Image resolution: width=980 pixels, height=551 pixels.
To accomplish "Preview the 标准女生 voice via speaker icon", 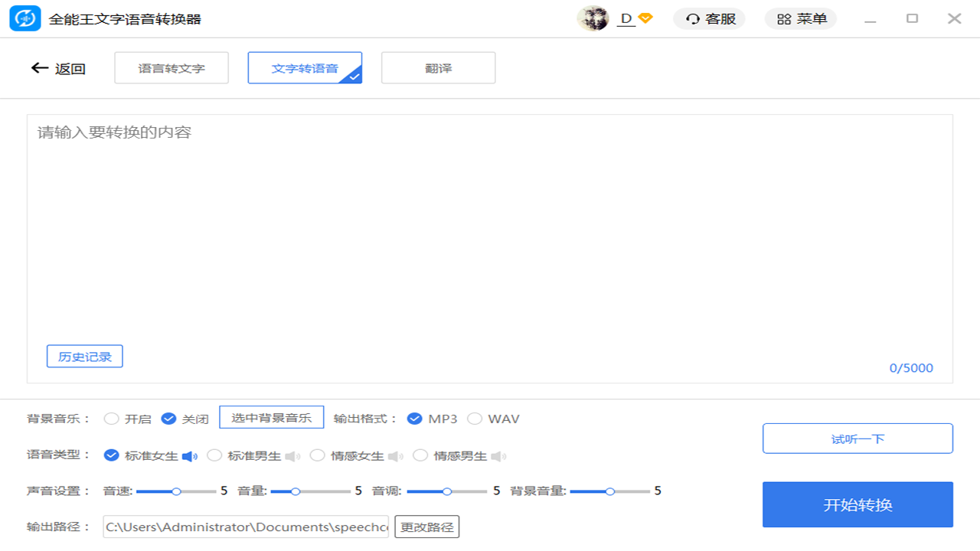I will 190,455.
